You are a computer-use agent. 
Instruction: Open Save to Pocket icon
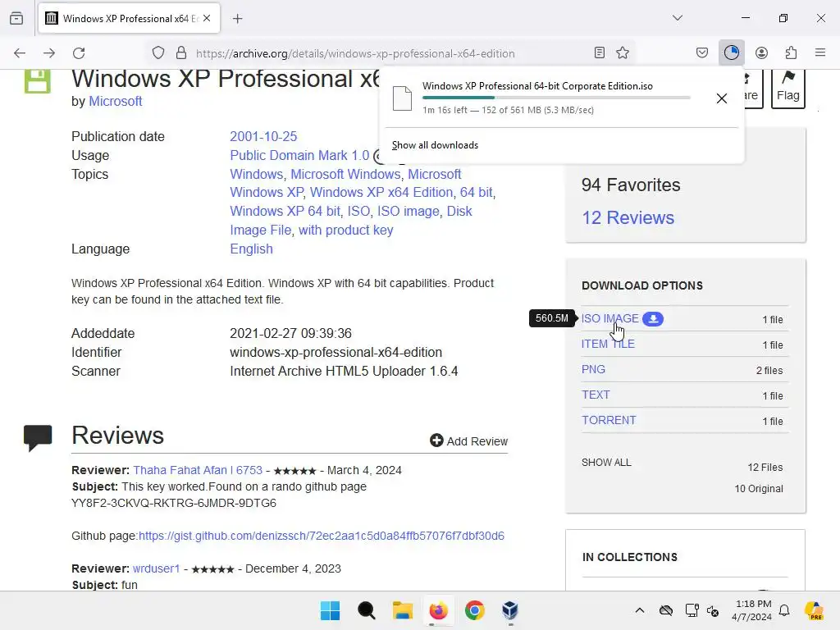[x=702, y=52]
